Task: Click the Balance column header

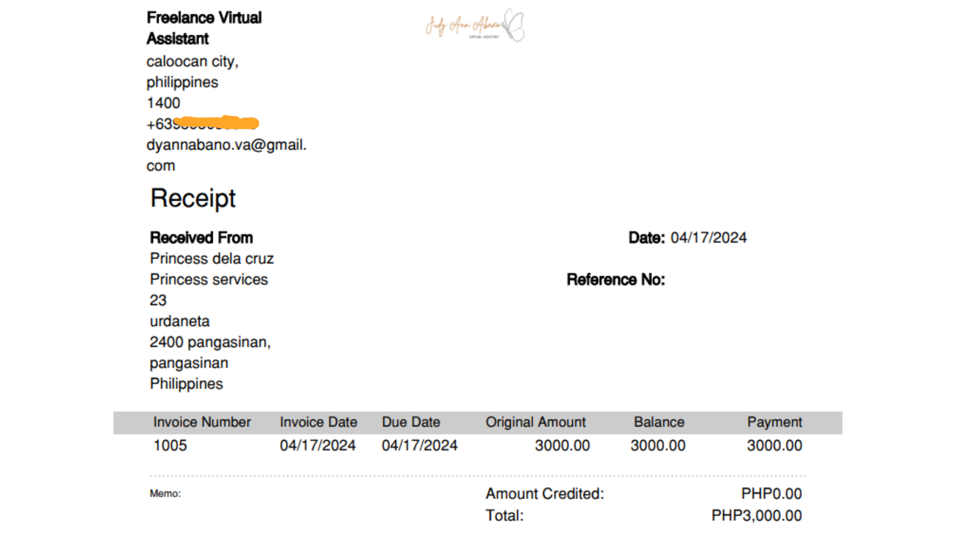Action: 659,422
